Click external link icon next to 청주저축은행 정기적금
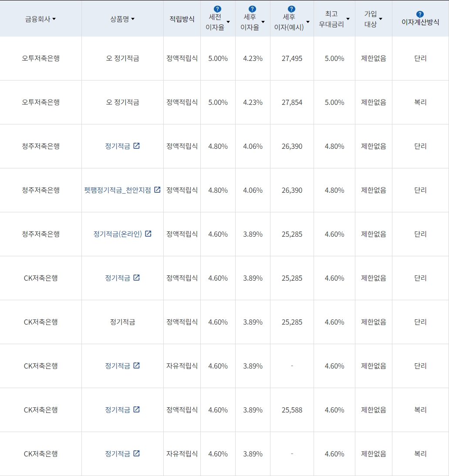The width and height of the screenshot is (449, 476). coord(137,145)
